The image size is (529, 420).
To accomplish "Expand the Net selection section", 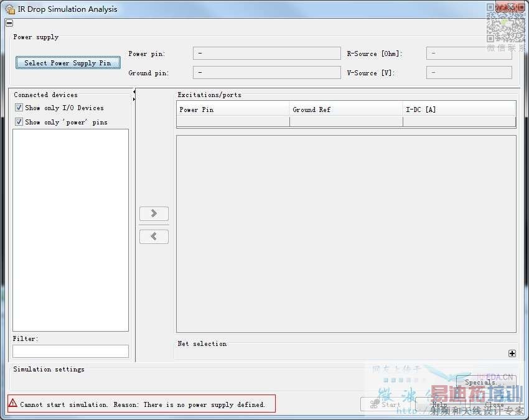I will 512,353.
